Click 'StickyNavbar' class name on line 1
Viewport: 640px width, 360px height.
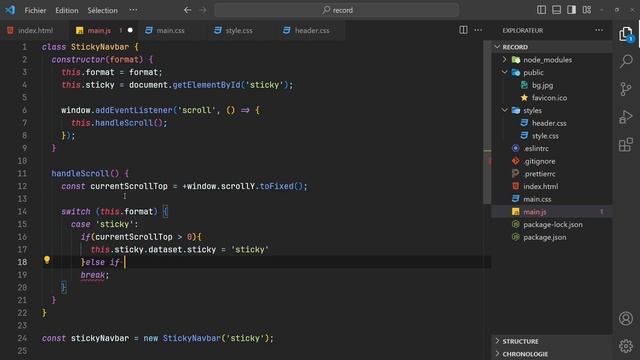coord(100,47)
